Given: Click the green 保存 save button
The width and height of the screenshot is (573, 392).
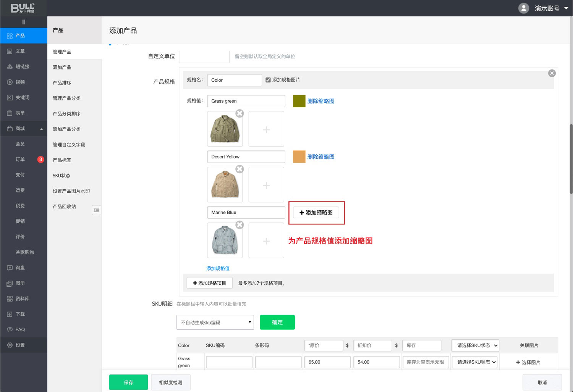Looking at the screenshot, I should (x=128, y=382).
